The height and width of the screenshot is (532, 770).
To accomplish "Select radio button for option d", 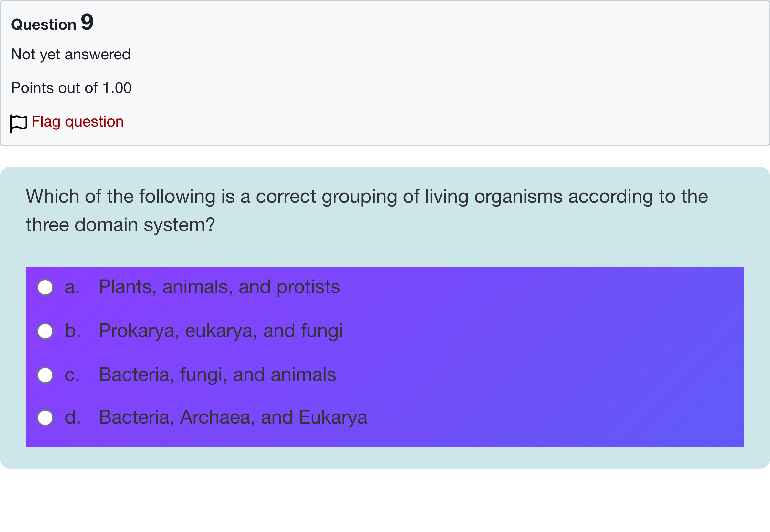I will 45,418.
